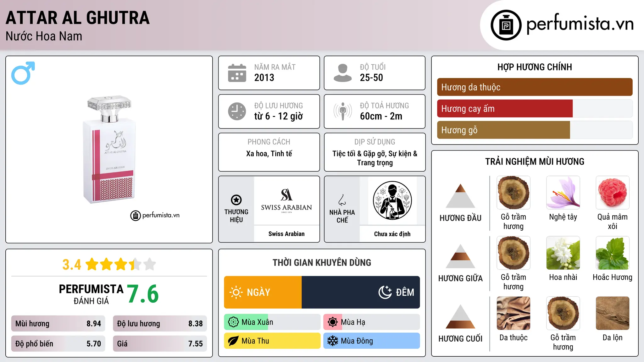Click the TRẢI NGHIỆM MÙI HƯƠNG heading

point(535,162)
